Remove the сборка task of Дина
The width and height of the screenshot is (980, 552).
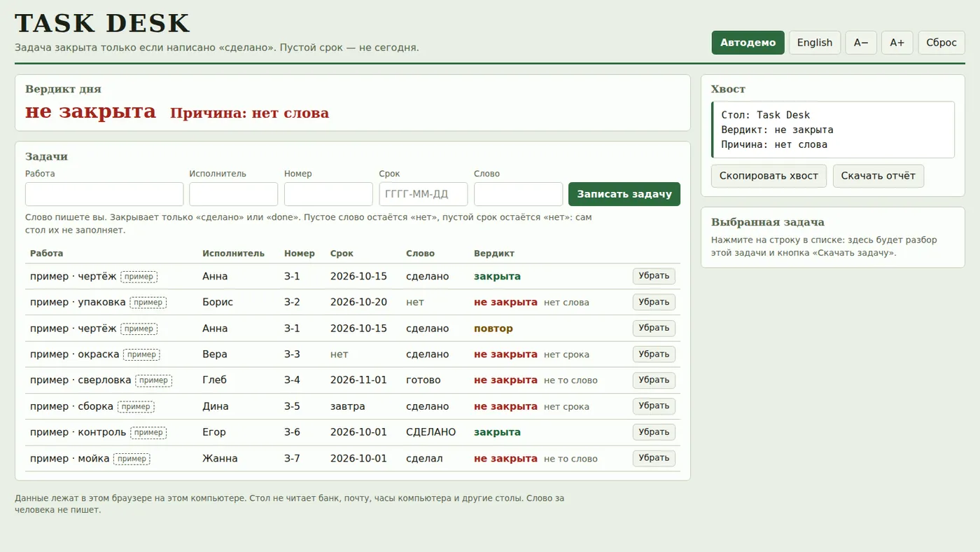[x=654, y=406]
